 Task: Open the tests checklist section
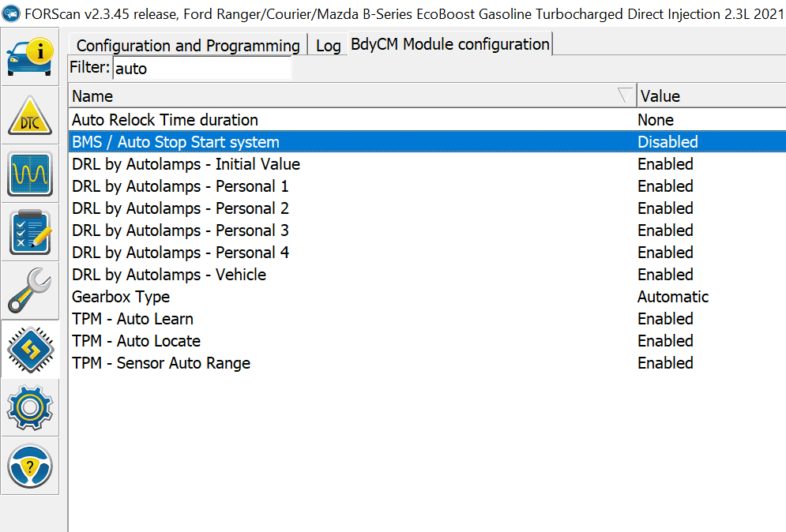click(30, 232)
